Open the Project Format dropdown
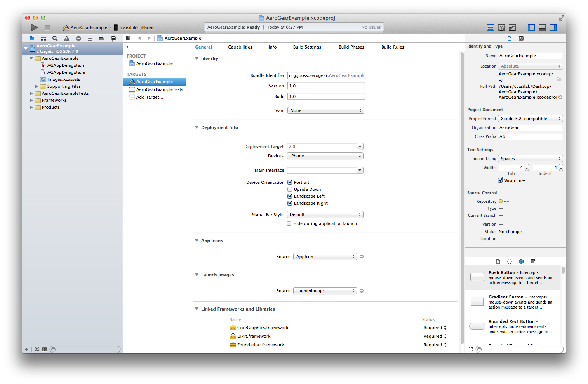Image resolution: width=588 pixels, height=384 pixels. tap(530, 119)
